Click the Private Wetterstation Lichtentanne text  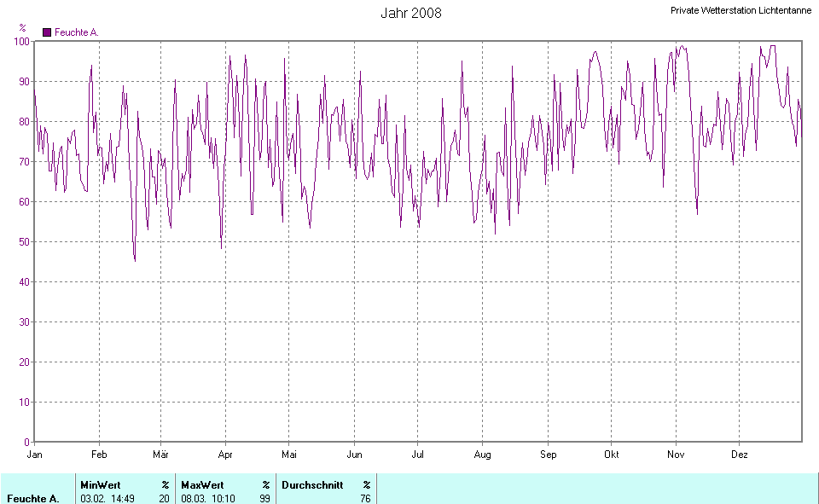tap(741, 10)
